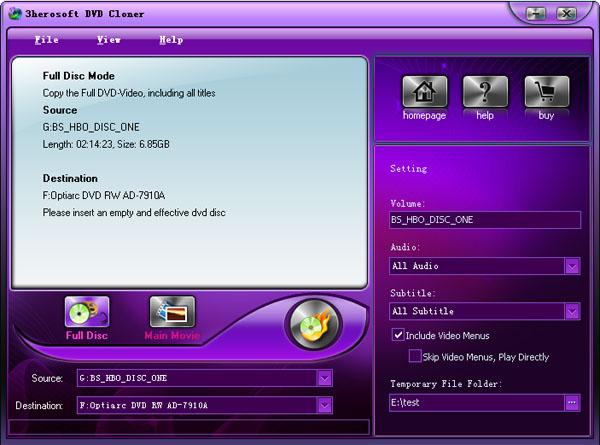This screenshot has width=600, height=445.
Task: Click the Temporary File Folder path field
Action: pos(477,403)
